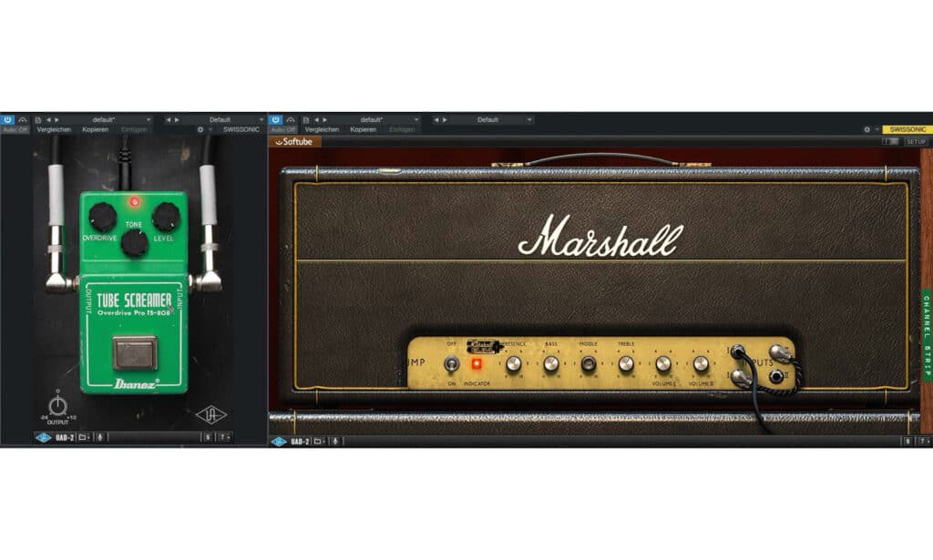Image resolution: width=933 pixels, height=560 pixels.
Task: Click dollar sign icon in Marshall footer
Action: coord(908,442)
